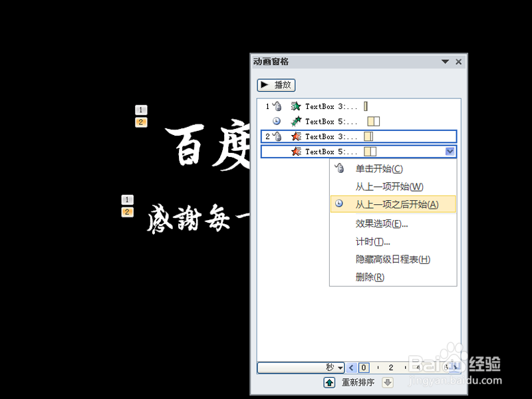532x399 pixels.
Task: Click the 0 mark on the timeline ruler
Action: (x=364, y=368)
